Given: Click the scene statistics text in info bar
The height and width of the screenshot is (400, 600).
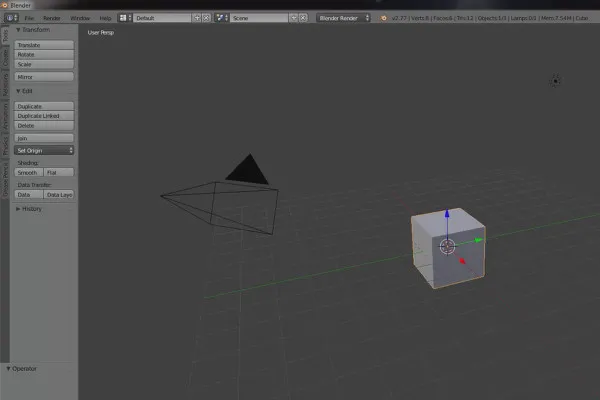Looking at the screenshot, I should (490, 18).
